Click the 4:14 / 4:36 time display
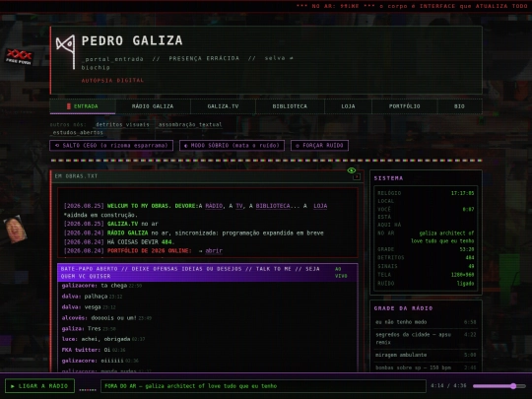 pos(448,386)
